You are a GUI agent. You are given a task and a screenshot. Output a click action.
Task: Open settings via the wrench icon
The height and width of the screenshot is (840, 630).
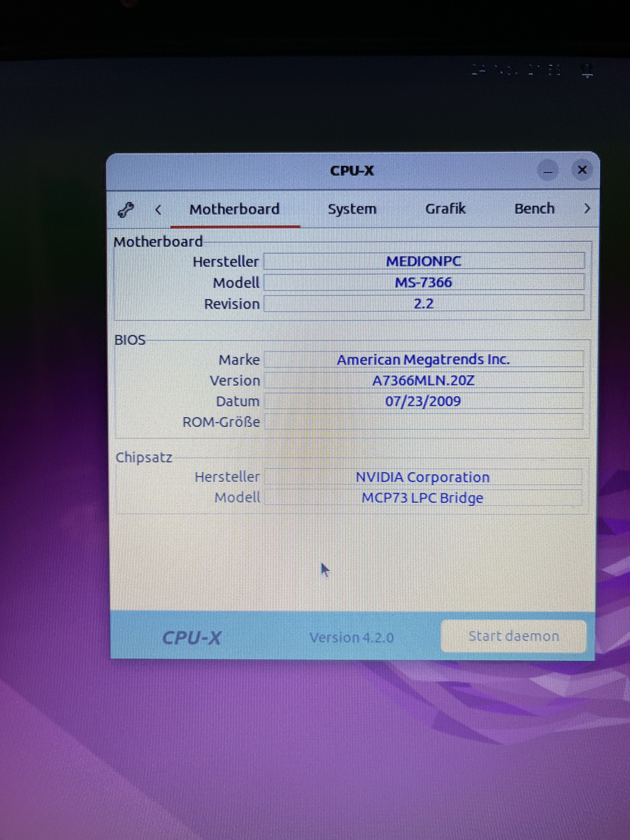126,210
